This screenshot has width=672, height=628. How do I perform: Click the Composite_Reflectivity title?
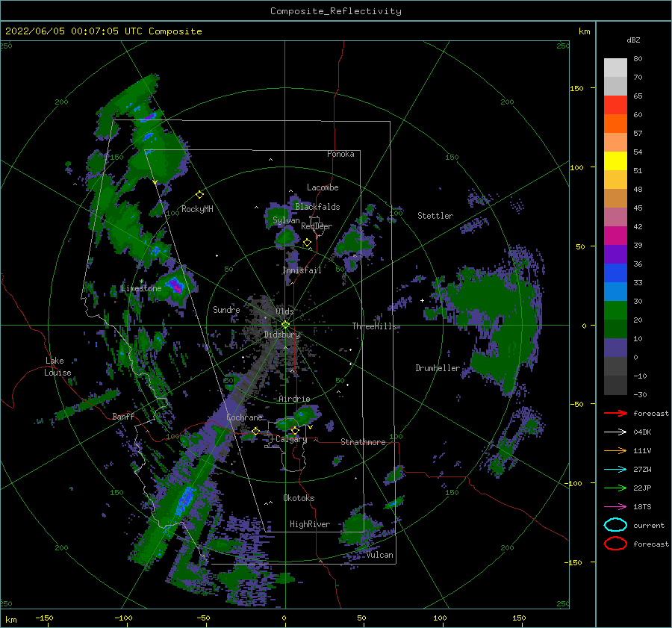coord(336,11)
